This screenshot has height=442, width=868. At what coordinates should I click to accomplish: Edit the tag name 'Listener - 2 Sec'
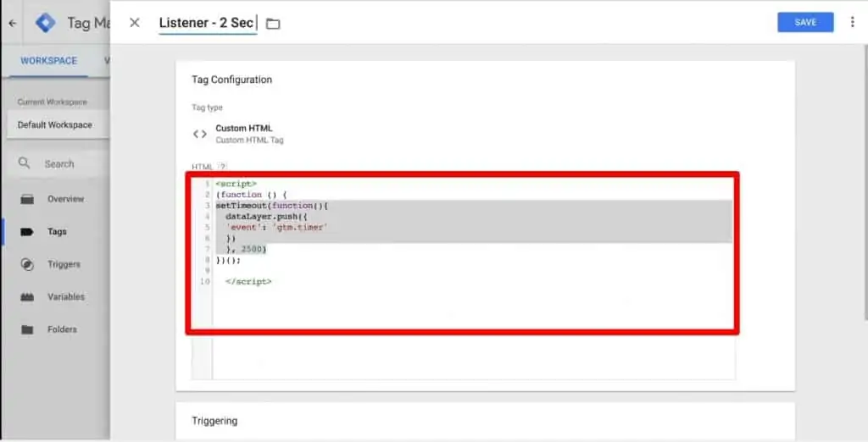[208, 23]
